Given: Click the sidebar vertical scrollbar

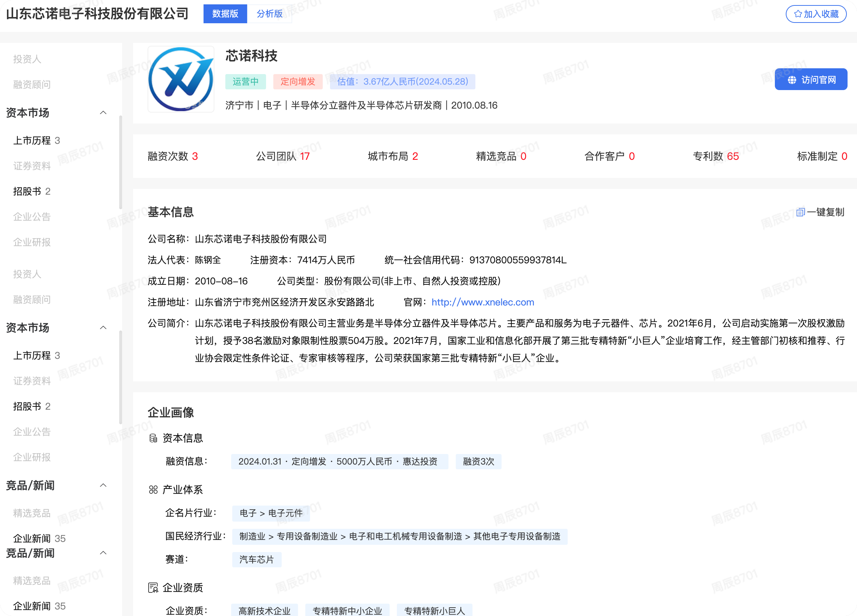Looking at the screenshot, I should point(121,162).
